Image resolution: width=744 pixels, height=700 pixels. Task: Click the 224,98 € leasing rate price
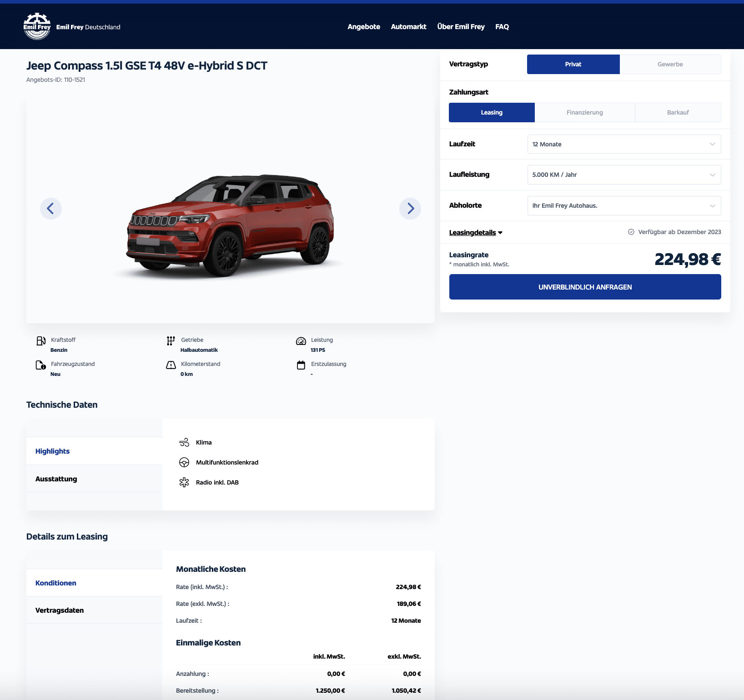click(x=688, y=259)
